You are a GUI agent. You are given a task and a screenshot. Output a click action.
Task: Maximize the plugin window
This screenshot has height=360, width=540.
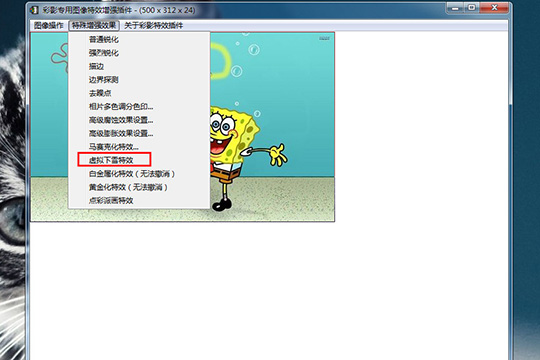471,8
